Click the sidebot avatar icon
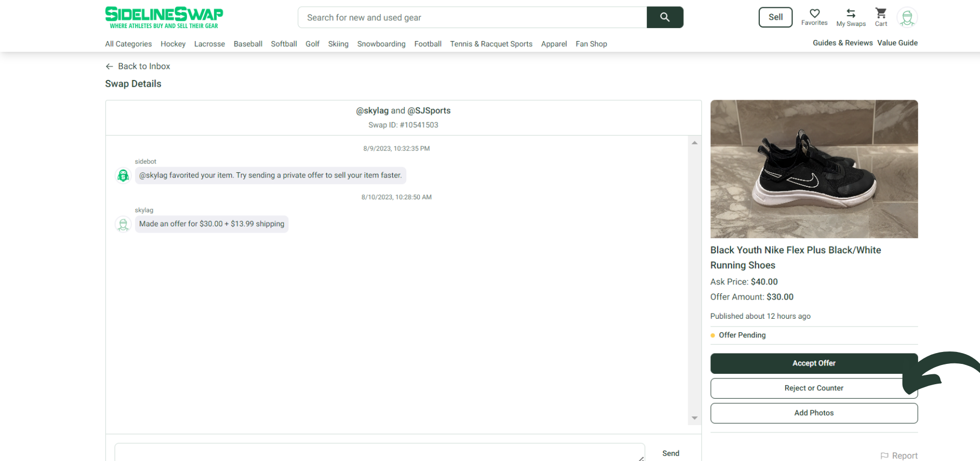Viewport: 980px width, 461px height. click(123, 175)
